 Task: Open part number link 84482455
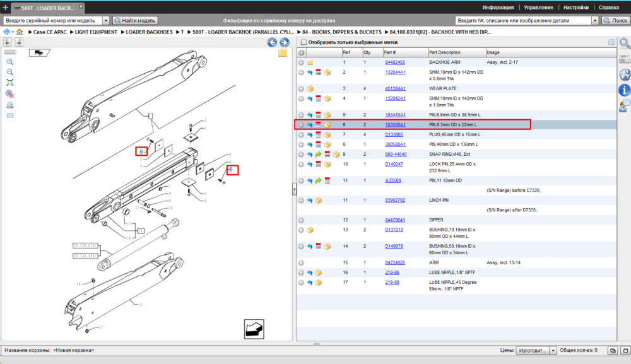395,62
